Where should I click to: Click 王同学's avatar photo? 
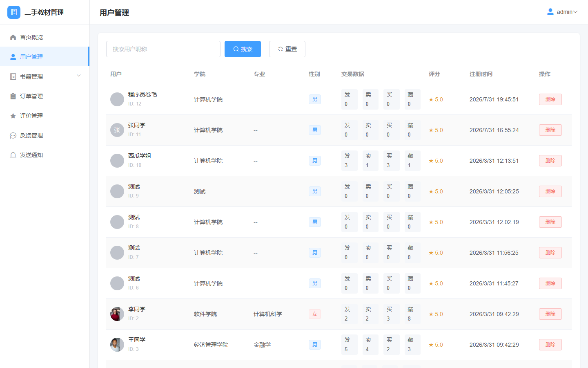pos(117,345)
